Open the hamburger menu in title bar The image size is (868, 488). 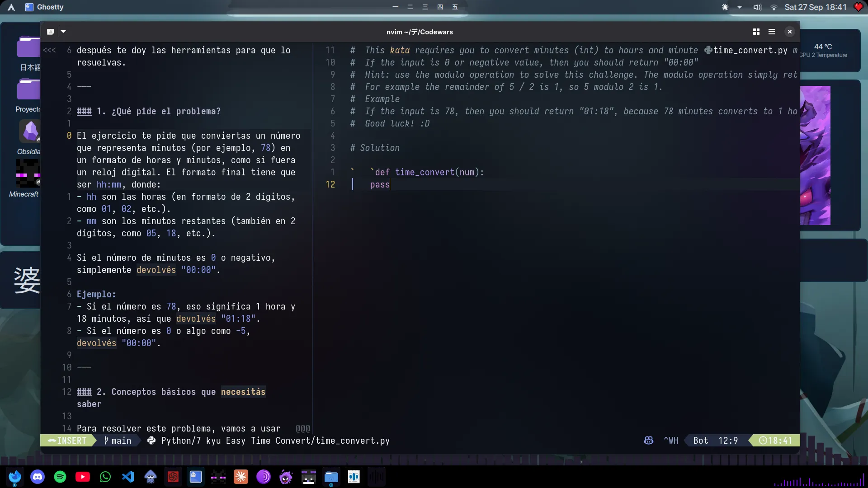(x=772, y=32)
